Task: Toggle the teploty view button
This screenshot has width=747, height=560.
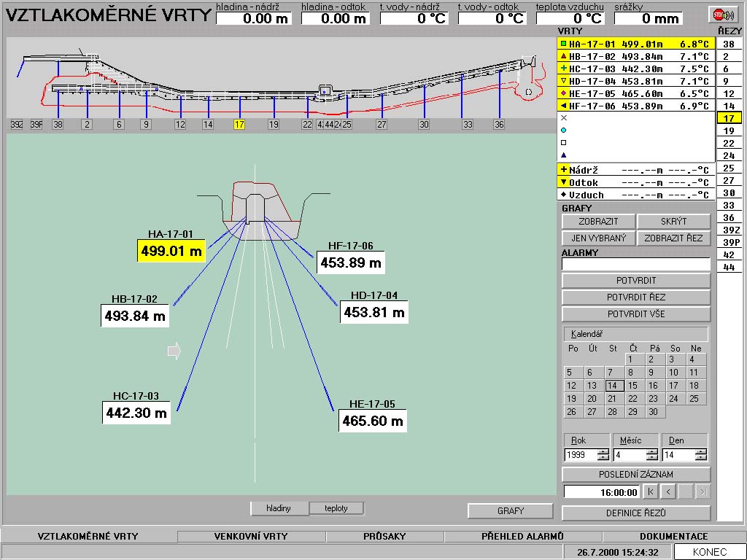Action: (x=336, y=508)
